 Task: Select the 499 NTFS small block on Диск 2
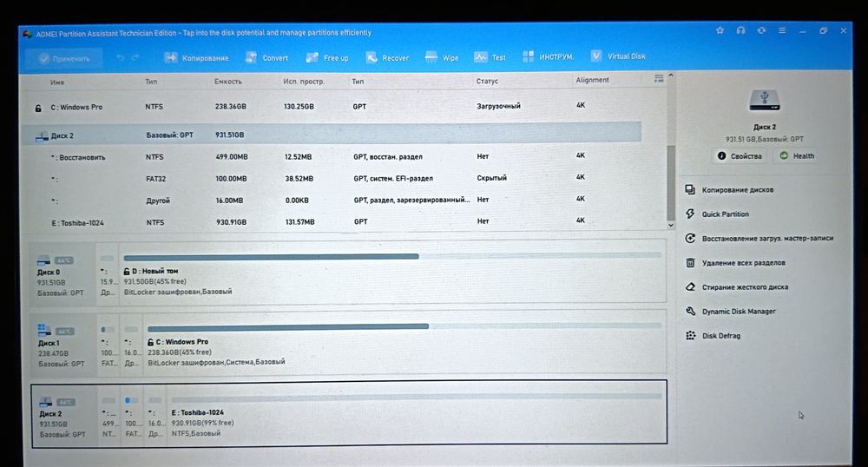109,416
